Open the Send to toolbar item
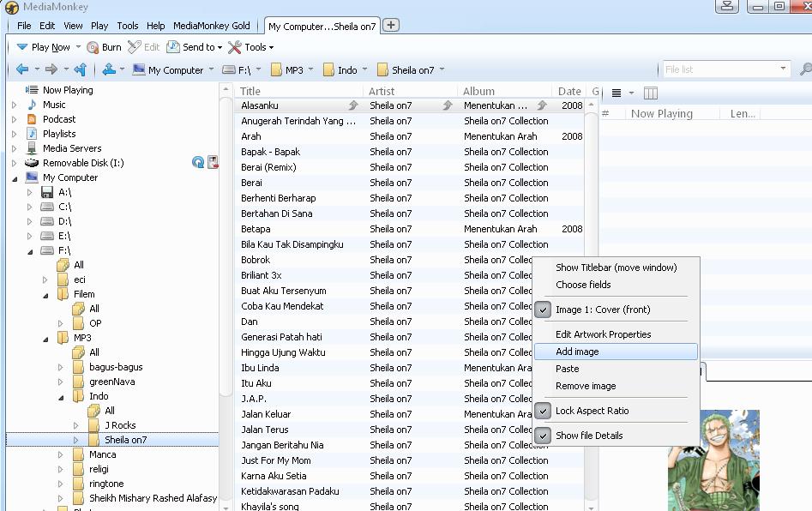Viewport: 812px width, 511px height. click(x=194, y=47)
